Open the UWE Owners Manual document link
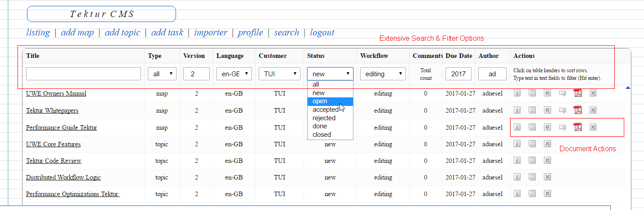 pos(56,93)
